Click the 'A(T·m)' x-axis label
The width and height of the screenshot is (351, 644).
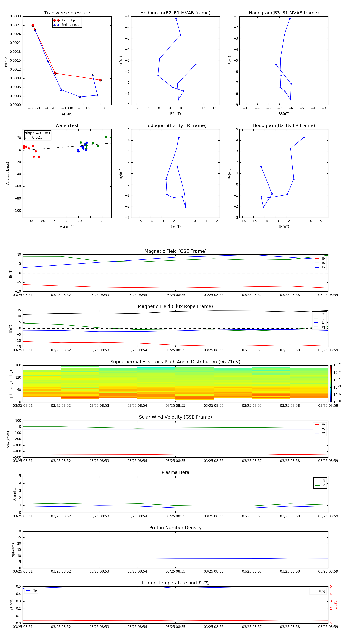[67, 114]
